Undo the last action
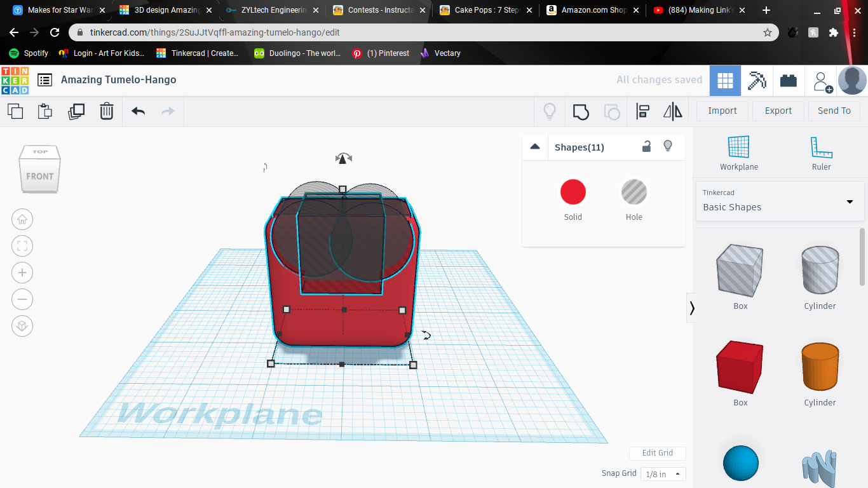This screenshot has width=868, height=488. click(138, 111)
